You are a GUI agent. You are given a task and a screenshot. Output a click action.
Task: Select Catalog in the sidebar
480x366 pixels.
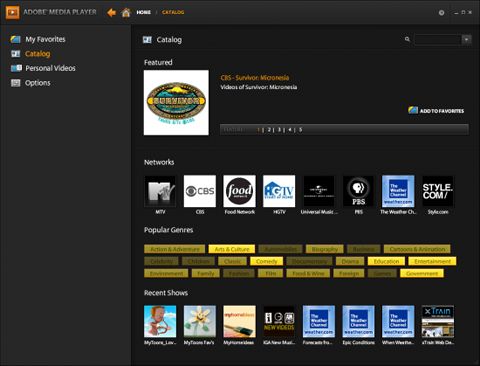[38, 54]
